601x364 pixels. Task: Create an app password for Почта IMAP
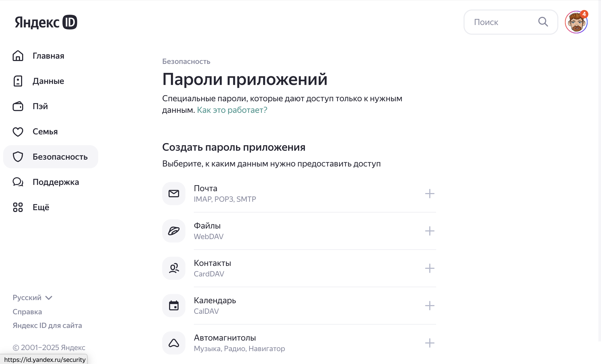pyautogui.click(x=430, y=194)
